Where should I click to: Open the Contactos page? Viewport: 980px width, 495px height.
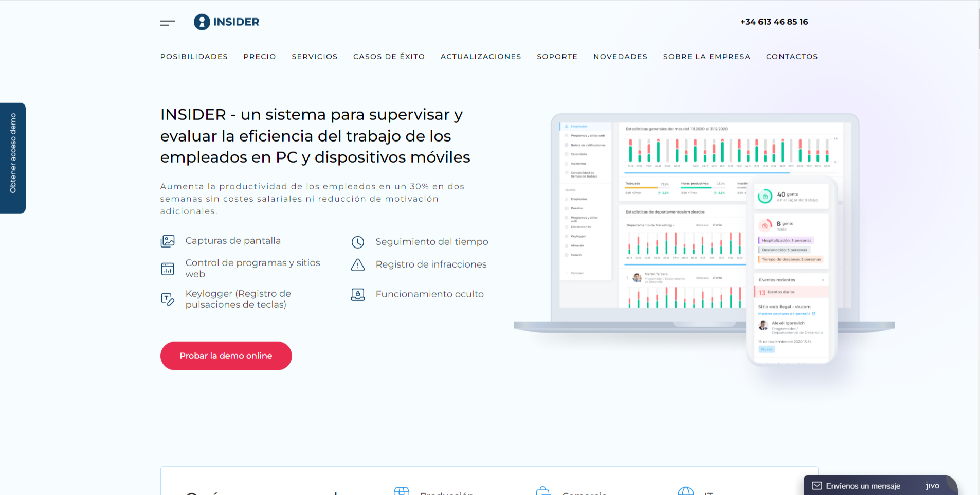coord(792,57)
